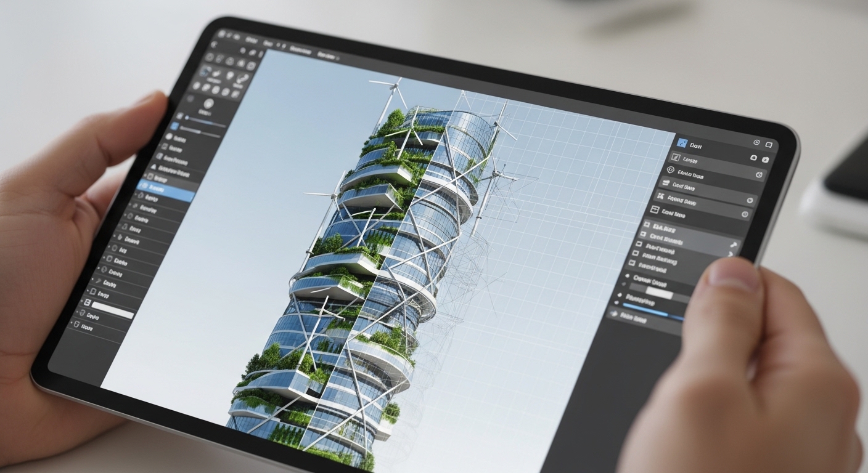The height and width of the screenshot is (473, 868).
Task: Click the white text field in left sidebar
Action: (x=112, y=310)
